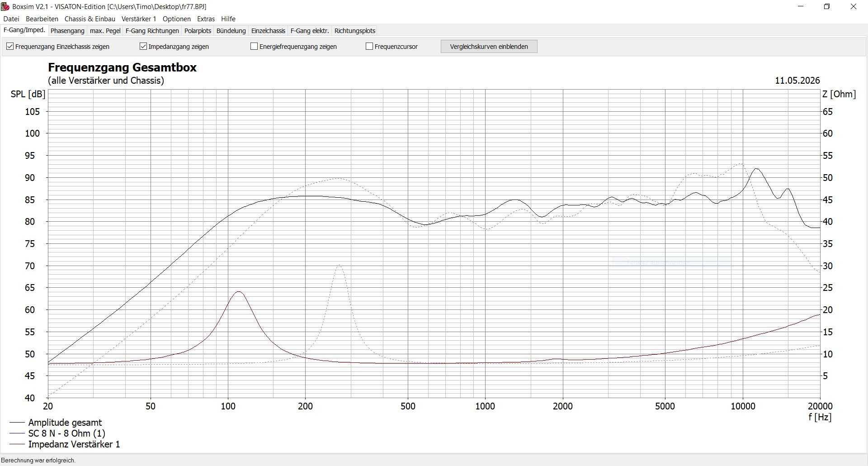
Task: Click the 1000 Hz frequency axis label
Action: coord(485,406)
